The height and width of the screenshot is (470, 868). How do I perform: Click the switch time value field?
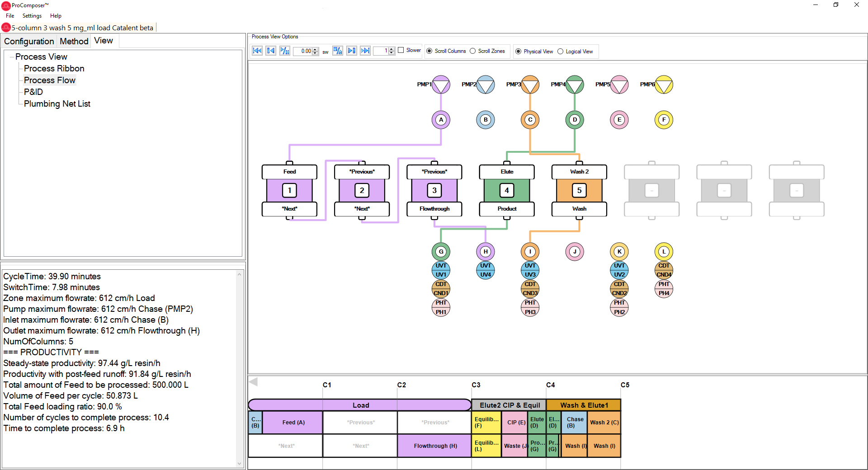(302, 51)
